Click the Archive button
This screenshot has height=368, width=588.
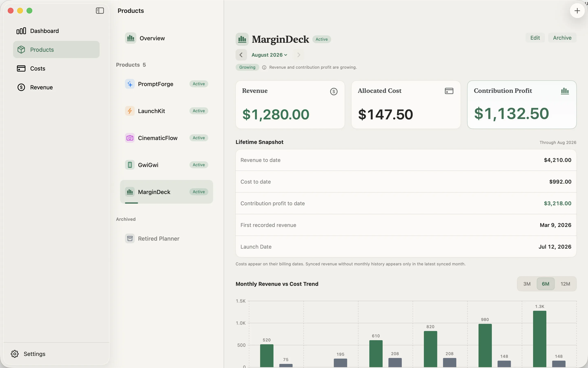pyautogui.click(x=562, y=38)
